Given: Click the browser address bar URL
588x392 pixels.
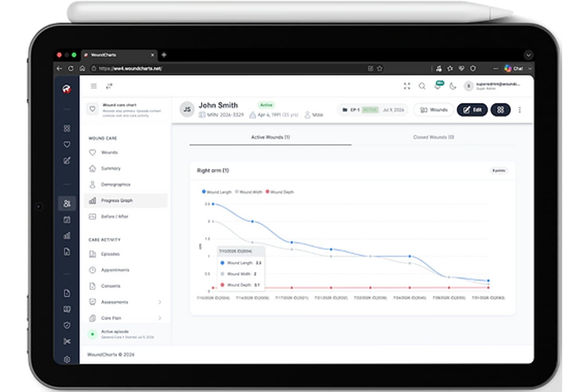Looking at the screenshot, I should pos(130,68).
